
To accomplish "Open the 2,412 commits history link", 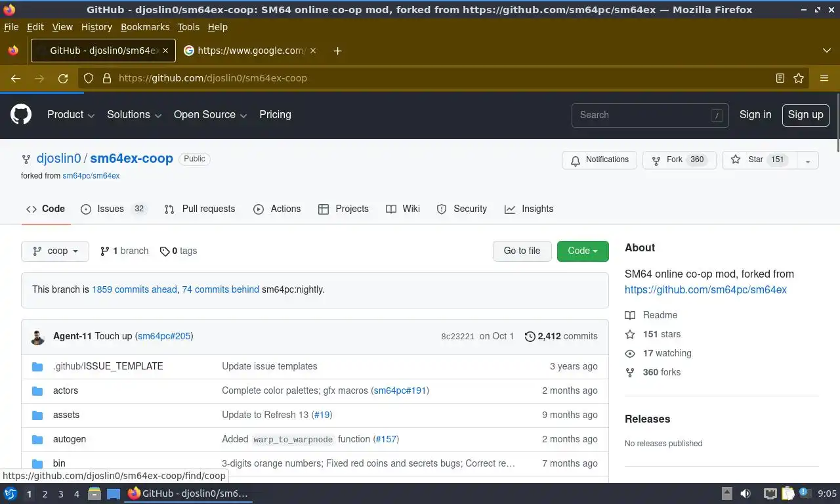I will (x=561, y=336).
